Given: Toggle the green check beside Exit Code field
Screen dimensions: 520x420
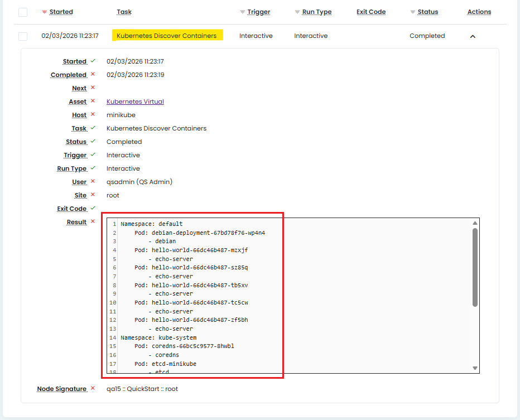Looking at the screenshot, I should (x=93, y=208).
